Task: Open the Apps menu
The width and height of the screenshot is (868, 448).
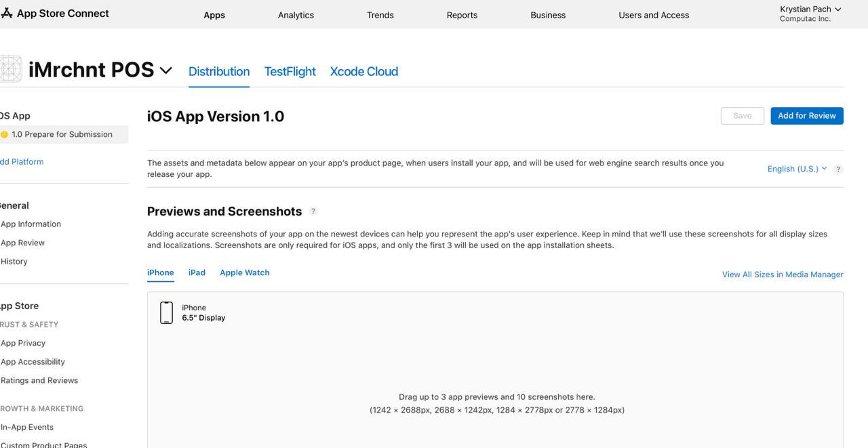Action: pyautogui.click(x=214, y=15)
